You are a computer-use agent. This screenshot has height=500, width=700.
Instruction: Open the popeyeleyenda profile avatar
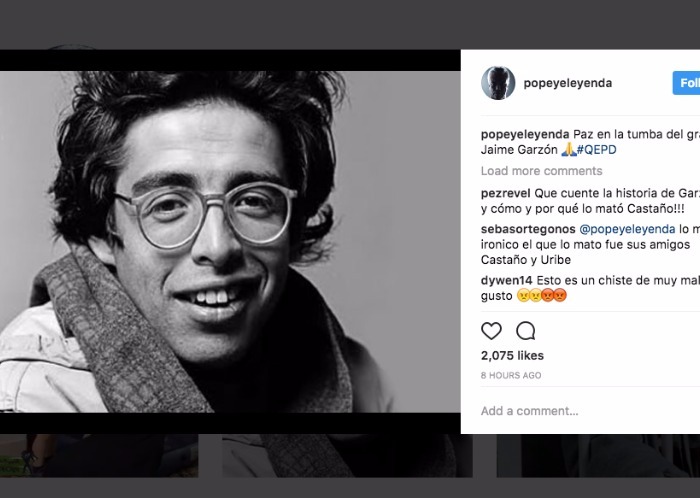tap(498, 83)
